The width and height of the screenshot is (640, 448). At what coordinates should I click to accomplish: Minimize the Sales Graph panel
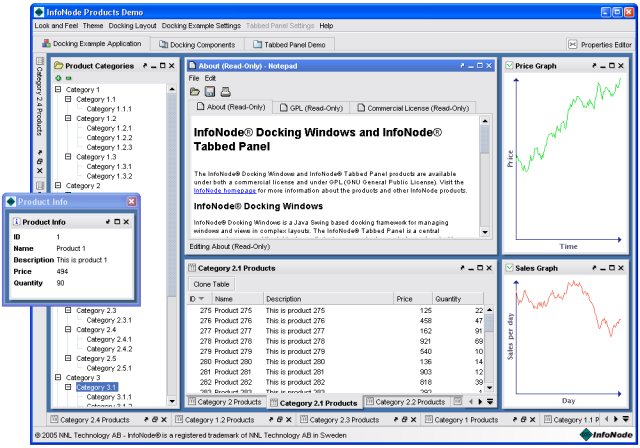[603, 268]
